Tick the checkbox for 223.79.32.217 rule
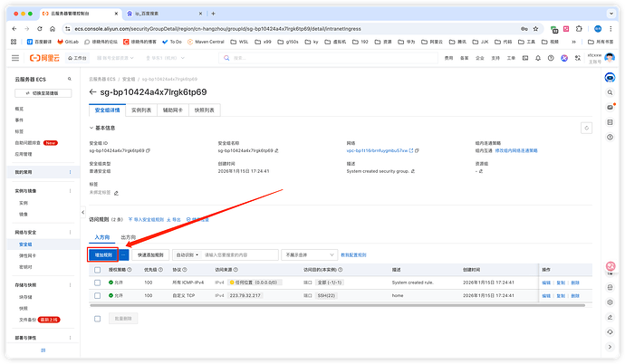 point(98,295)
